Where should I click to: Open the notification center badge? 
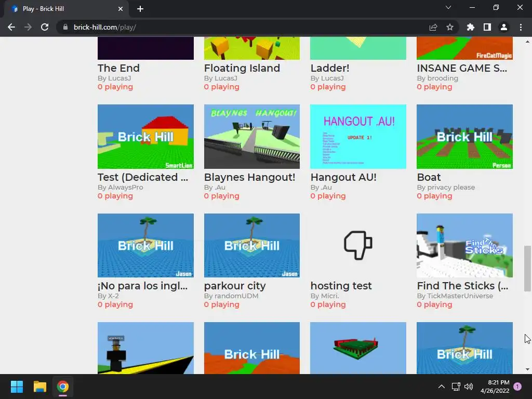point(517,387)
